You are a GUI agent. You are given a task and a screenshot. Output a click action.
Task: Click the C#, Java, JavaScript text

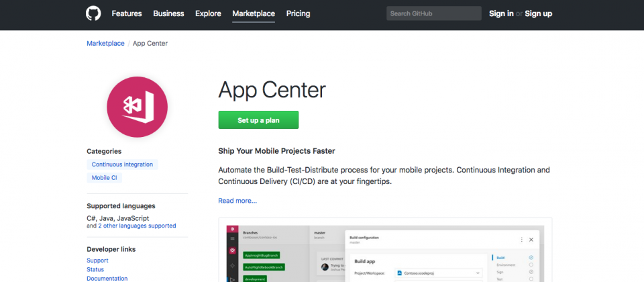click(x=118, y=218)
